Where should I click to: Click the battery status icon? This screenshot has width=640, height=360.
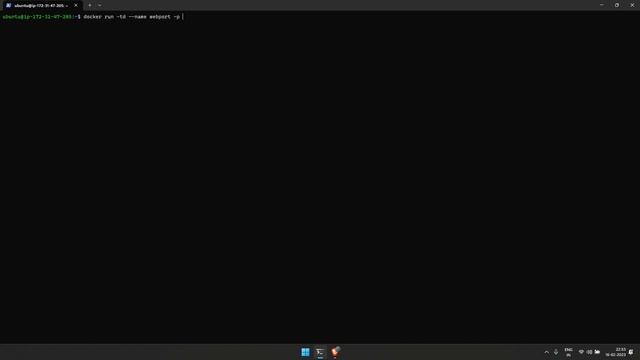[x=597, y=352]
